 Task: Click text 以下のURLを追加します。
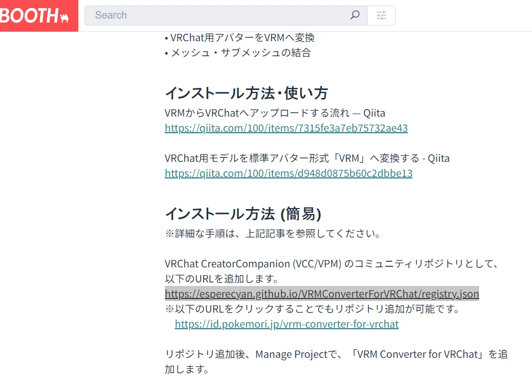222,279
